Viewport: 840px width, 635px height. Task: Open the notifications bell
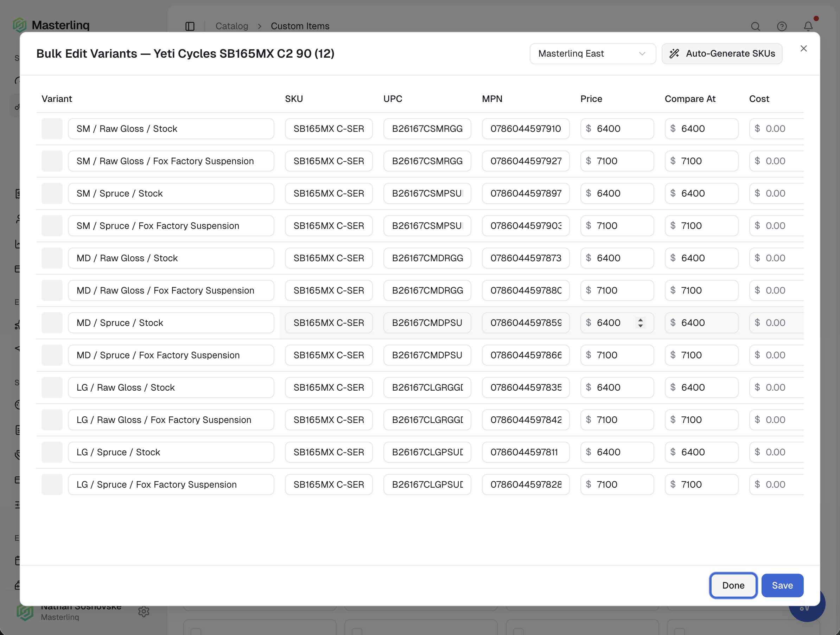pos(808,26)
